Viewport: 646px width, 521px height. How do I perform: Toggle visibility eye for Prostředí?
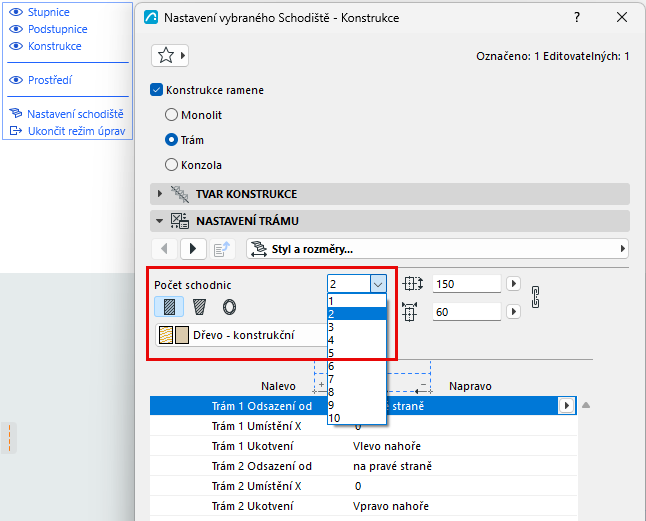pyautogui.click(x=16, y=80)
